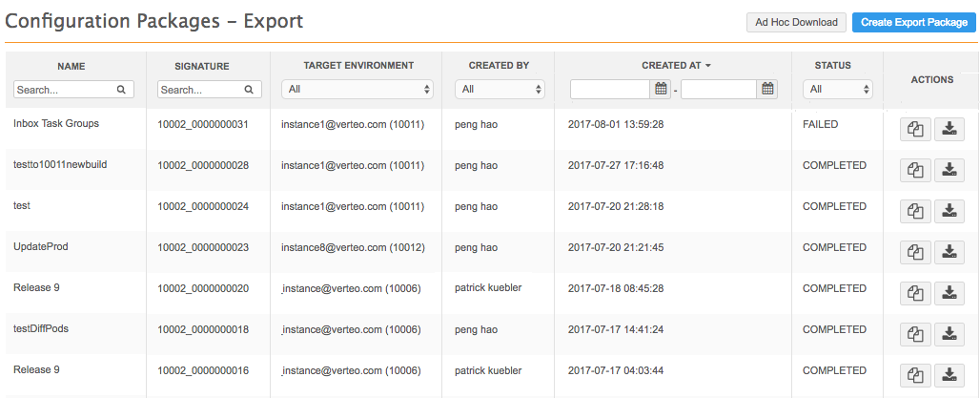Focus the Signature search field
Viewport: 980px width, 398px height.
point(200,89)
